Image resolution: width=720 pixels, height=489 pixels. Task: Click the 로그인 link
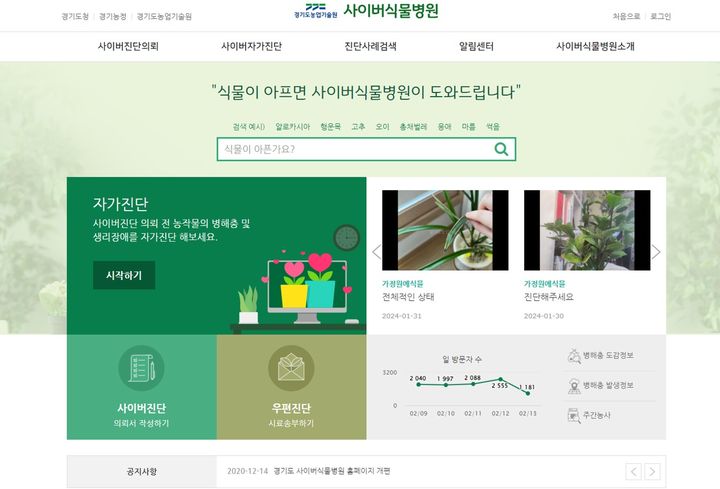(x=661, y=17)
